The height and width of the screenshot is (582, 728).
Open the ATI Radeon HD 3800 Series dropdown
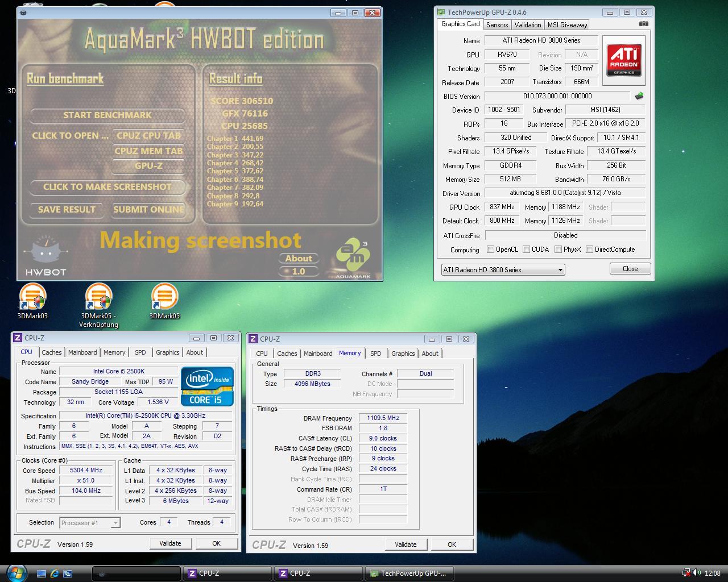pos(503,270)
